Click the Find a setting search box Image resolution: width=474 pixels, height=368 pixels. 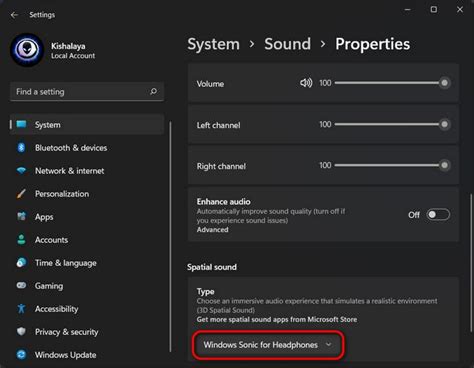[87, 92]
